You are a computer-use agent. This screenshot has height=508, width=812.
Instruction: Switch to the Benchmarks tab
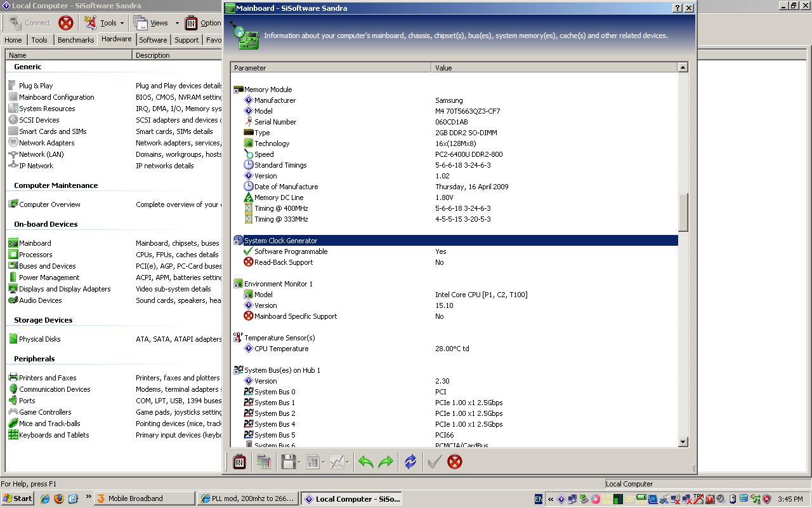76,39
